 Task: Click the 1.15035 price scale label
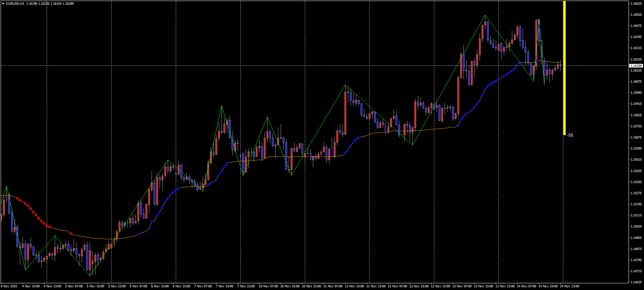click(636, 226)
